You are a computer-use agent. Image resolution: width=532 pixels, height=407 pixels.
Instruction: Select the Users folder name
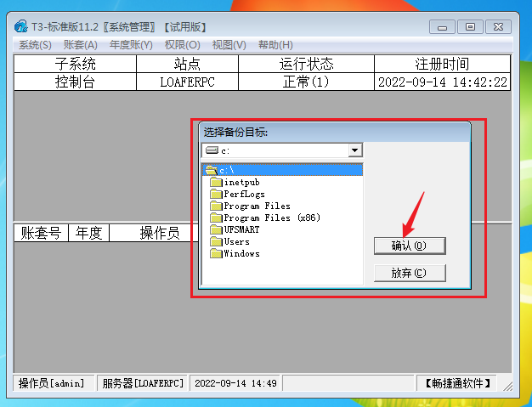237,241
